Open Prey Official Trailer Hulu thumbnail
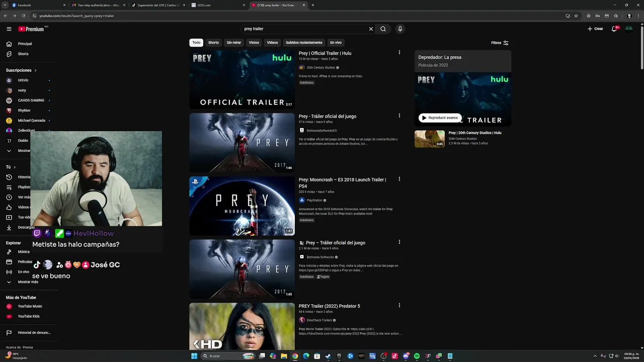The height and width of the screenshot is (362, 644). [242, 79]
